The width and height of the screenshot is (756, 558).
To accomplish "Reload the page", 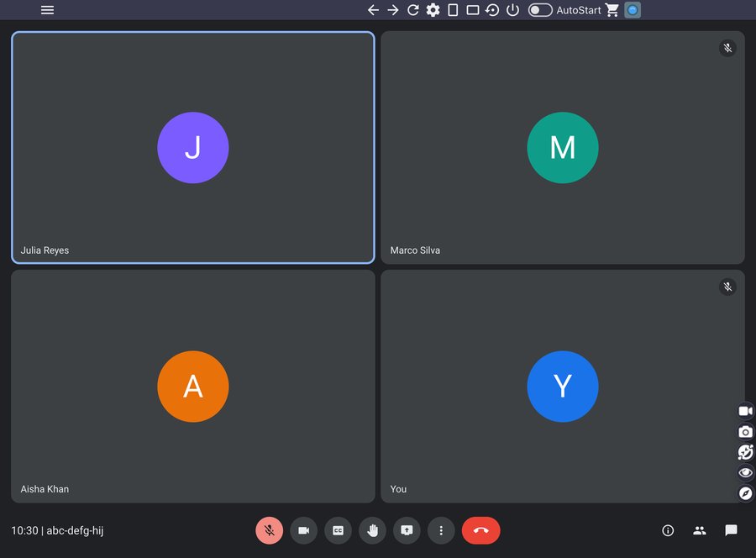I will [x=412, y=10].
